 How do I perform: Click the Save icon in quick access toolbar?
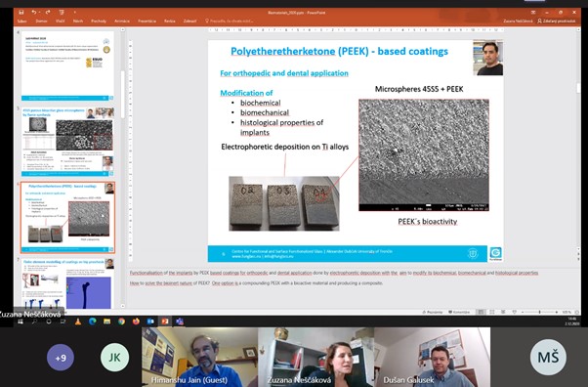[x=21, y=13]
